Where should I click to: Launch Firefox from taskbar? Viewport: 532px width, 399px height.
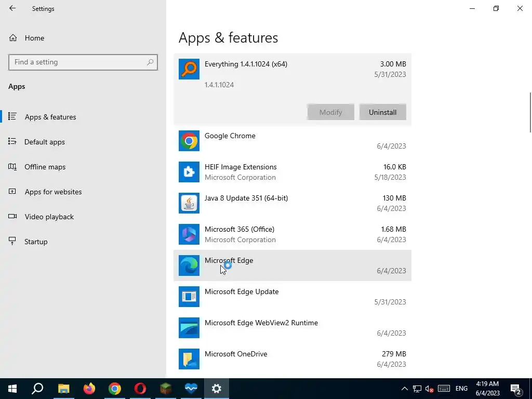pyautogui.click(x=89, y=389)
